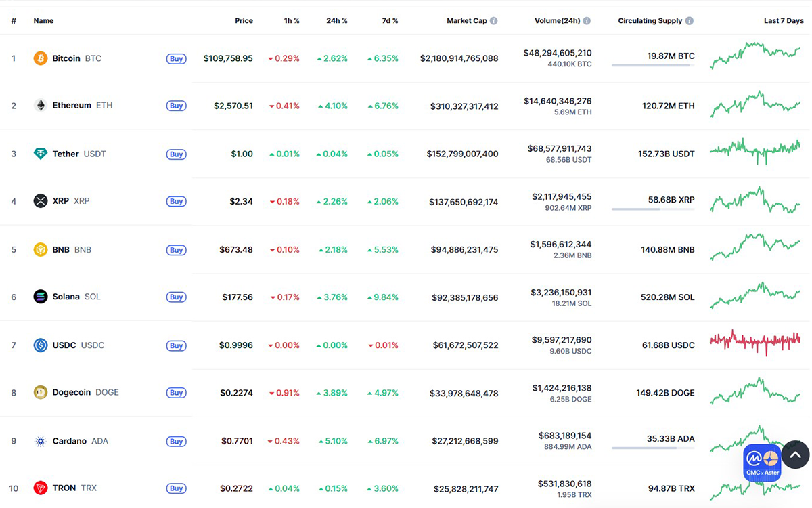Click Bitcoin circulating supply progress bar
Image resolution: width=812 pixels, height=508 pixels.
653,66
